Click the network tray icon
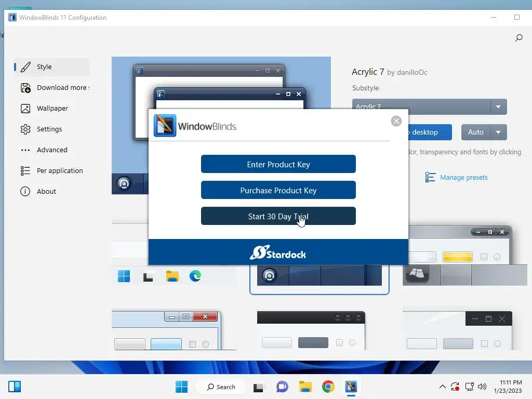The height and width of the screenshot is (399, 532). [470, 387]
